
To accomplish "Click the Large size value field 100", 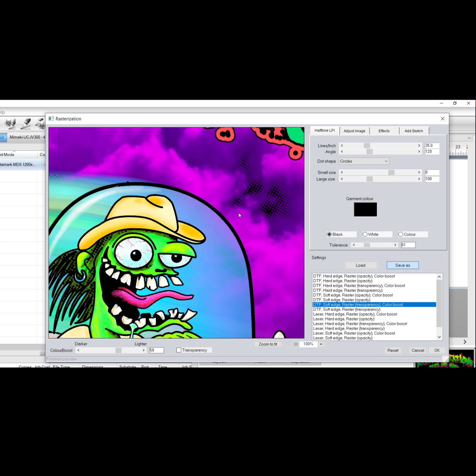I will (432, 179).
